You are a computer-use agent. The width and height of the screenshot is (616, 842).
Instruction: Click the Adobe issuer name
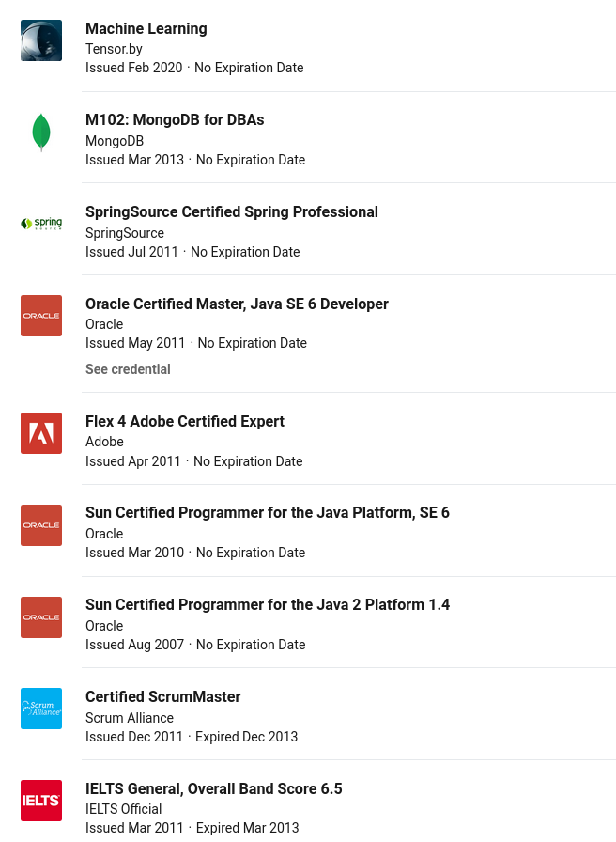tap(104, 442)
